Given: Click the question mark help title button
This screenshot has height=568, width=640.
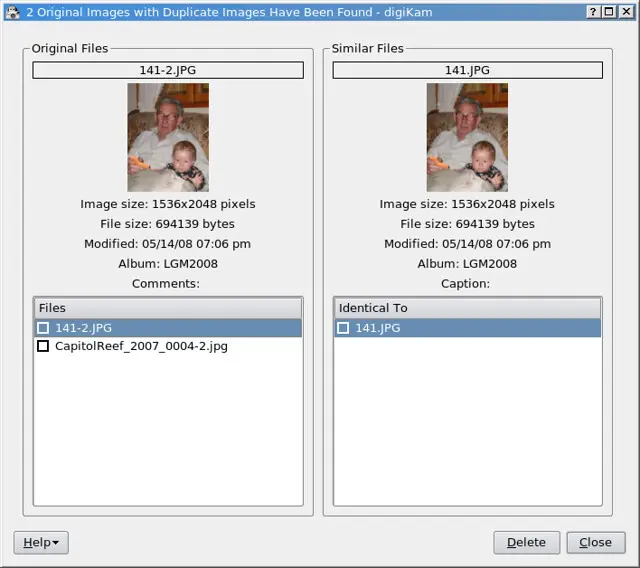Looking at the screenshot, I should [x=593, y=12].
